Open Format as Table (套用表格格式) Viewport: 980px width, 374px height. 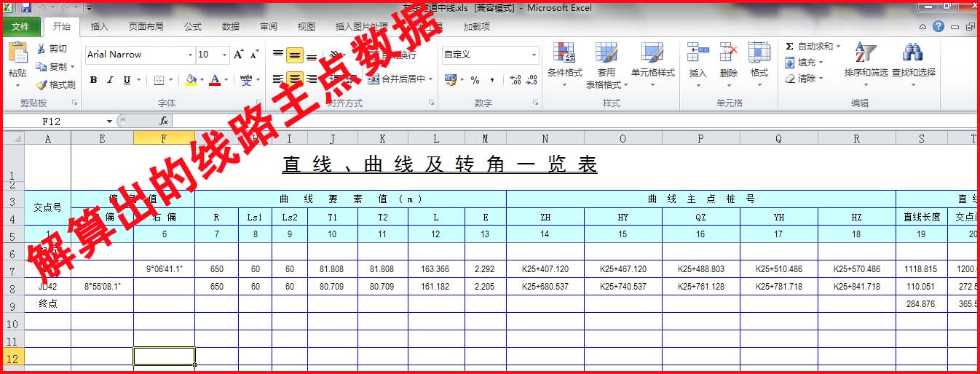coord(606,65)
